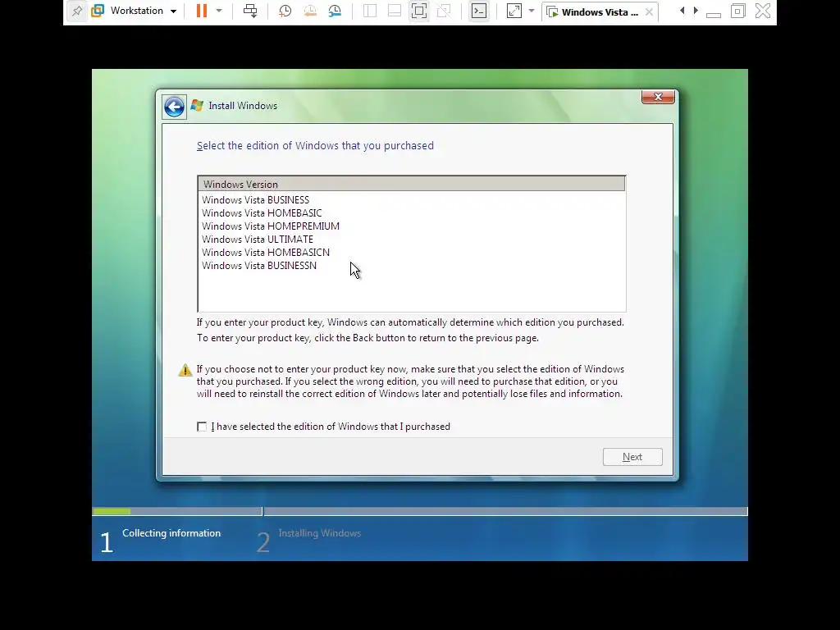Expand the stretch display options arrow
This screenshot has width=840, height=630.
pos(532,11)
